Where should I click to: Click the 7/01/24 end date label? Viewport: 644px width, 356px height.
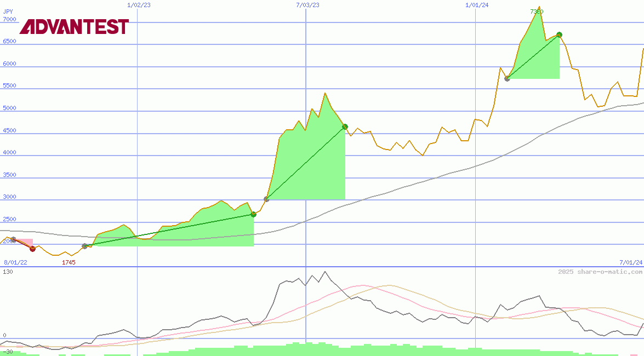[631, 262]
